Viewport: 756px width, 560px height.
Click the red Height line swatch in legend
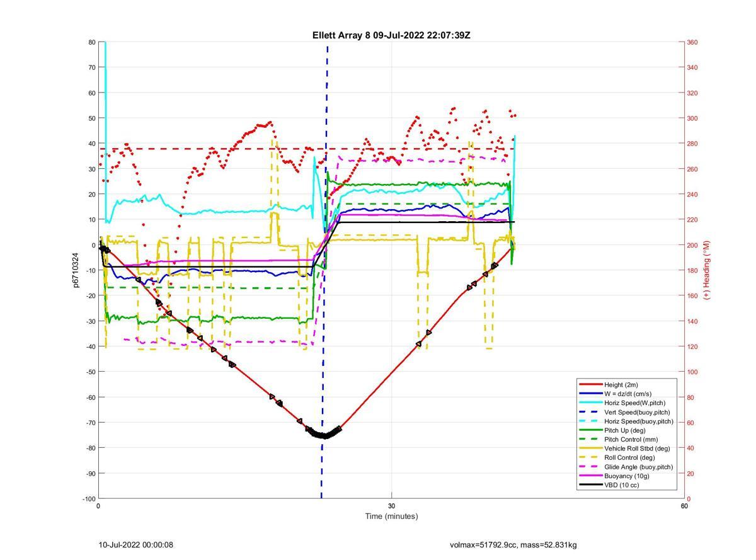(590, 385)
